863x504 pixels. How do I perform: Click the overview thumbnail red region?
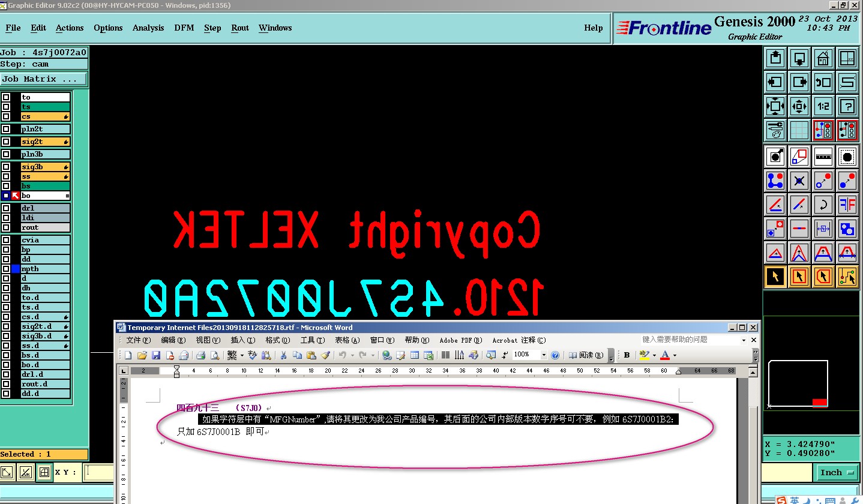820,403
